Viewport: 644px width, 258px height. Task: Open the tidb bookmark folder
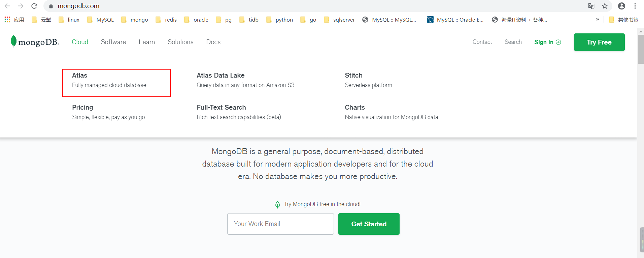(x=249, y=20)
